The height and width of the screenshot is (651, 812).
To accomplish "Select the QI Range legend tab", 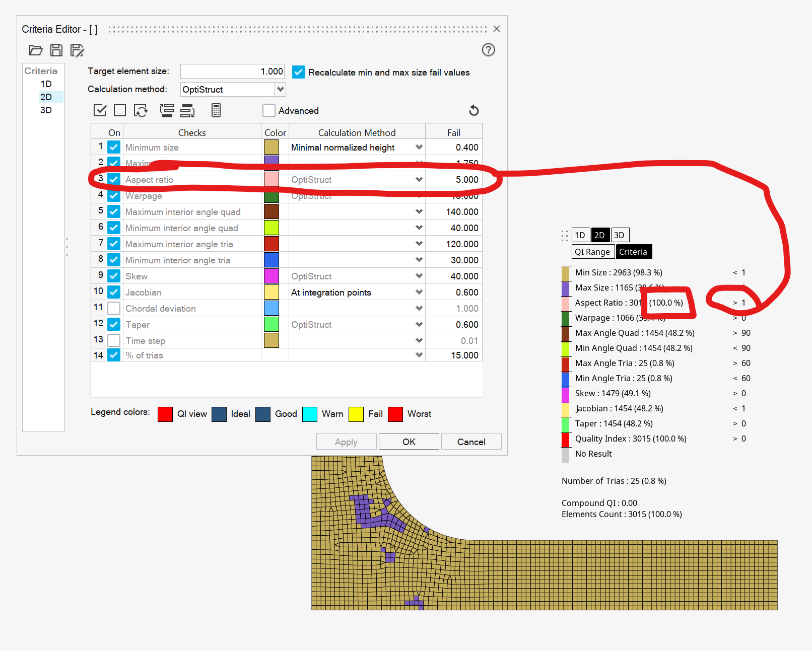I will coord(593,252).
